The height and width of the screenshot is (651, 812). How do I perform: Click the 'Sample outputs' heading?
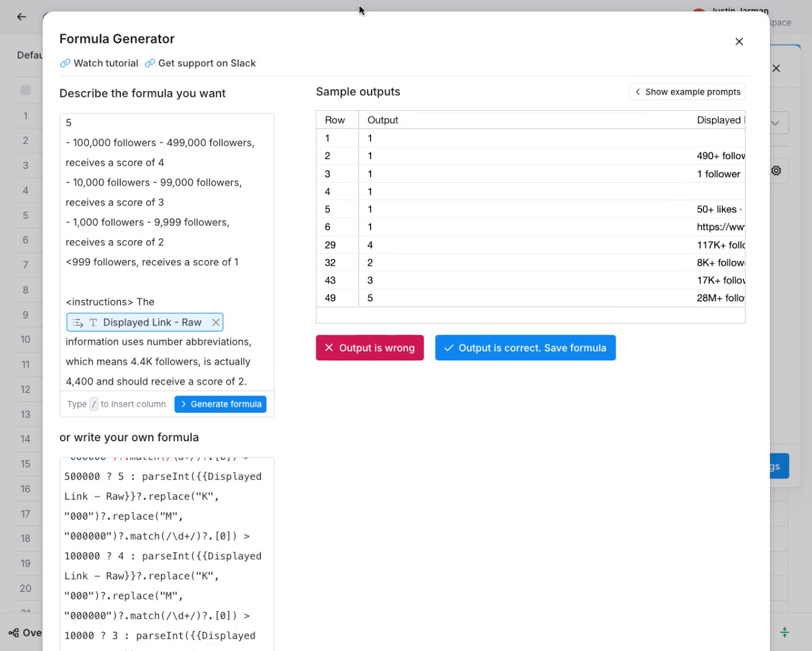(358, 92)
